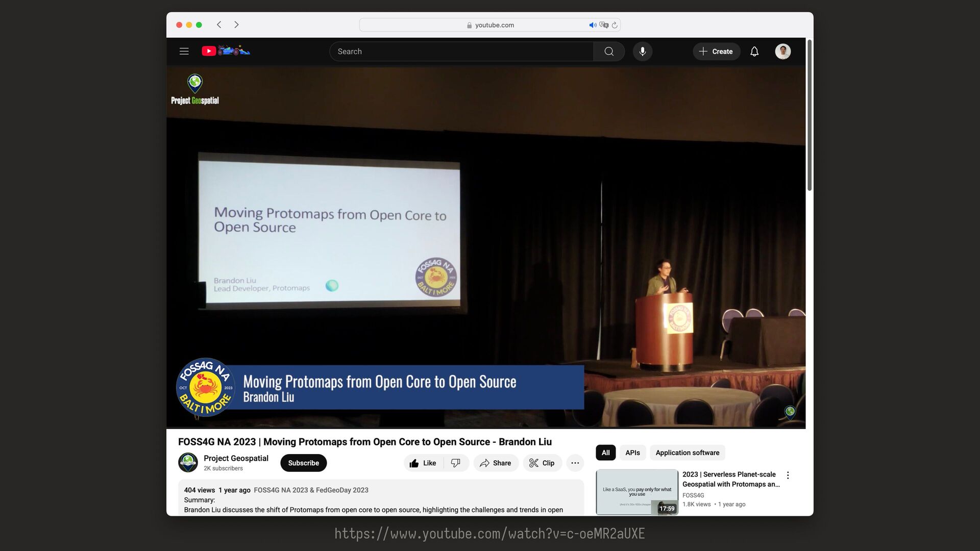Screen dimensions: 980x551
Task: Open the Project Geospatial channel link
Action: click(x=236, y=458)
